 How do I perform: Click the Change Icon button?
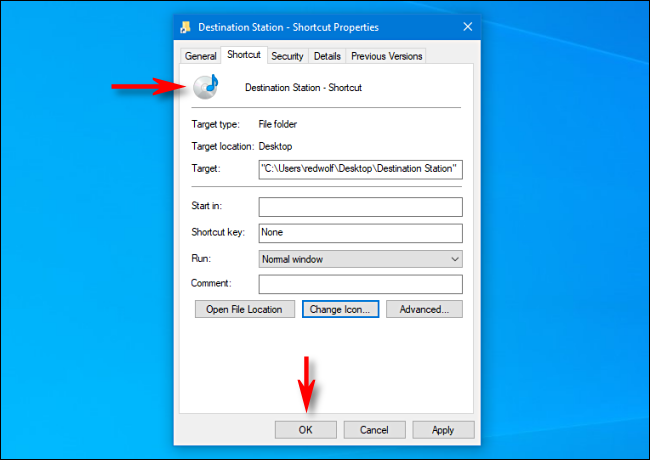click(x=340, y=309)
